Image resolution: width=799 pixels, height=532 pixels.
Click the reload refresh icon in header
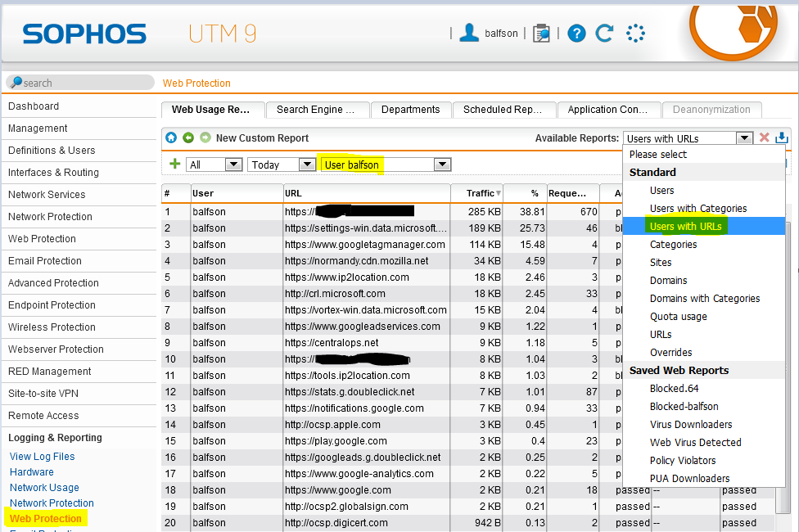click(x=604, y=34)
